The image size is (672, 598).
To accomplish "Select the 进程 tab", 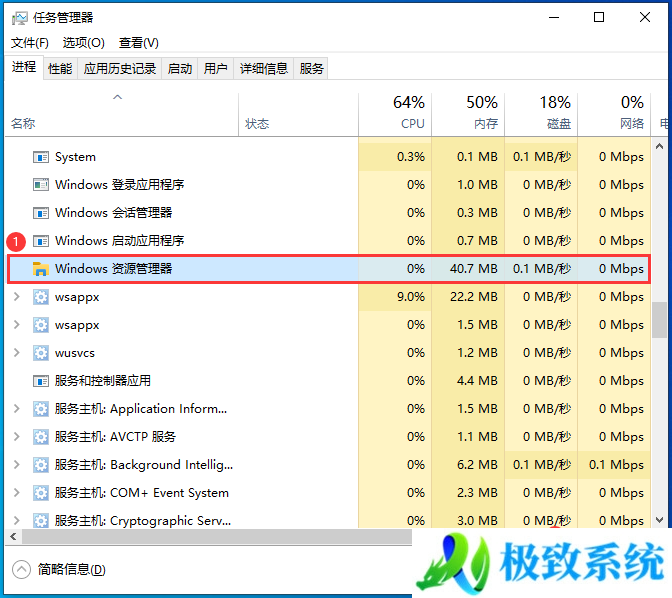I will pyautogui.click(x=24, y=67).
